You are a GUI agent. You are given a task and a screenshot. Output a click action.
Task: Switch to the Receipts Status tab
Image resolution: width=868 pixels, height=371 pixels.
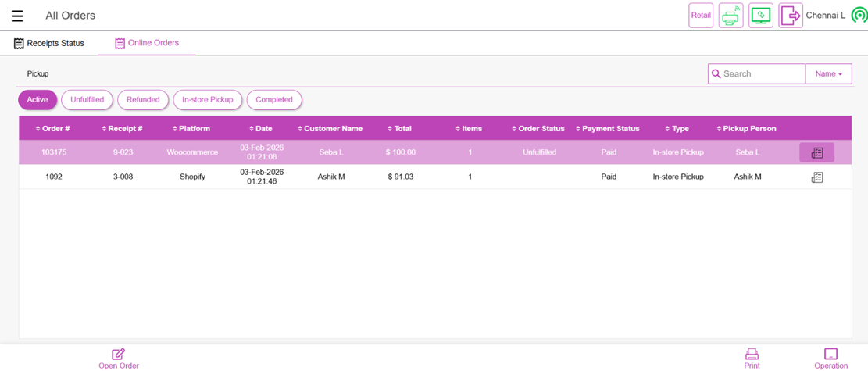pyautogui.click(x=49, y=44)
